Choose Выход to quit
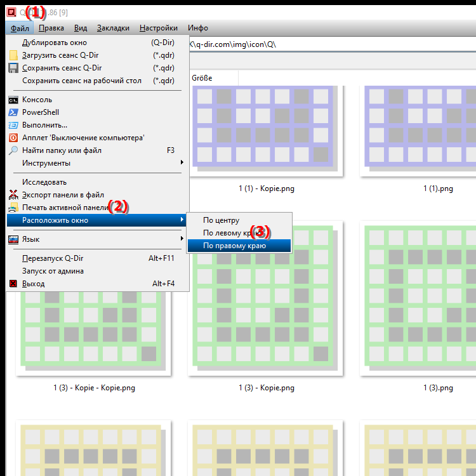The height and width of the screenshot is (476, 476). (x=97, y=284)
